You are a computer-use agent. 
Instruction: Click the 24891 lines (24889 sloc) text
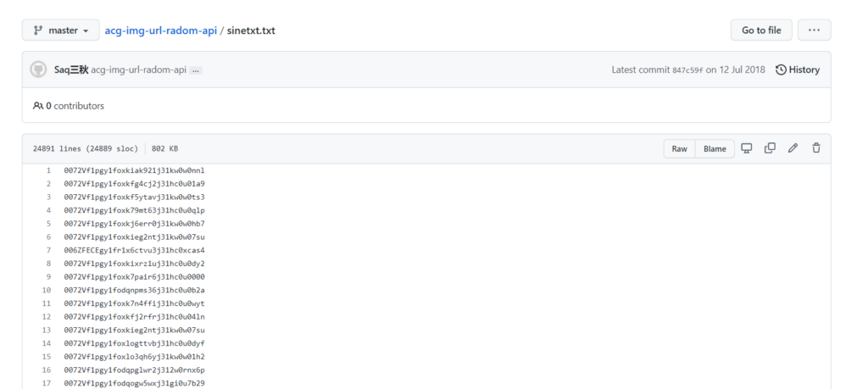[86, 149]
